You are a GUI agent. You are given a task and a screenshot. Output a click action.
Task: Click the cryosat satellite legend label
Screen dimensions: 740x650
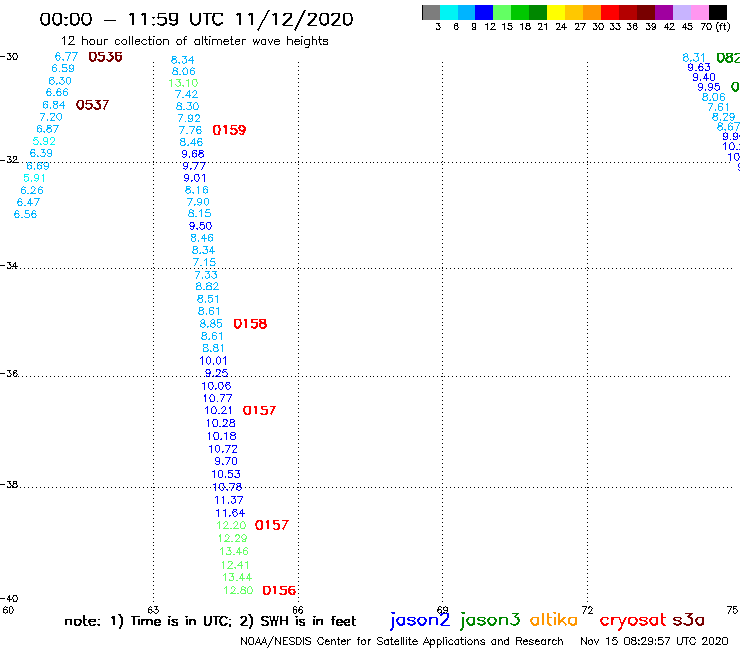pos(633,621)
